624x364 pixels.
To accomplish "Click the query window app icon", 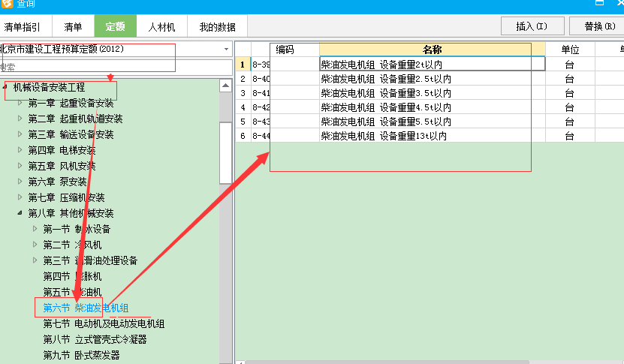I will [x=8, y=3].
